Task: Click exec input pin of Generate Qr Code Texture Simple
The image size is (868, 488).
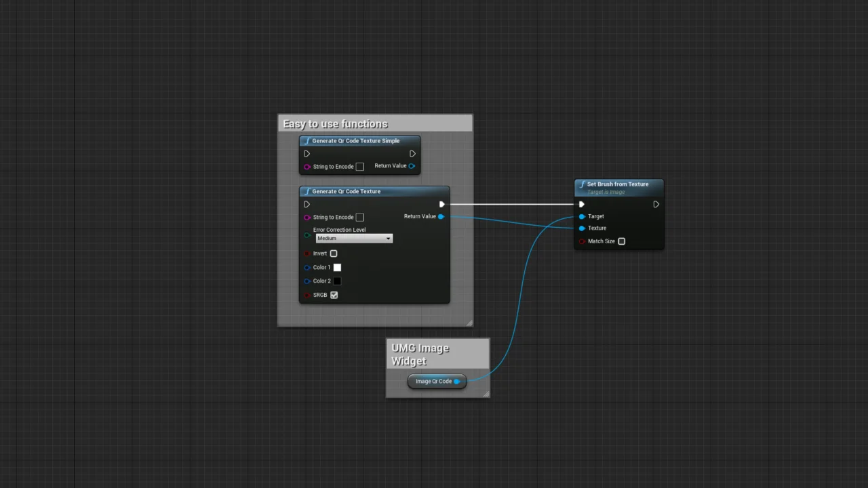Action: (x=307, y=154)
